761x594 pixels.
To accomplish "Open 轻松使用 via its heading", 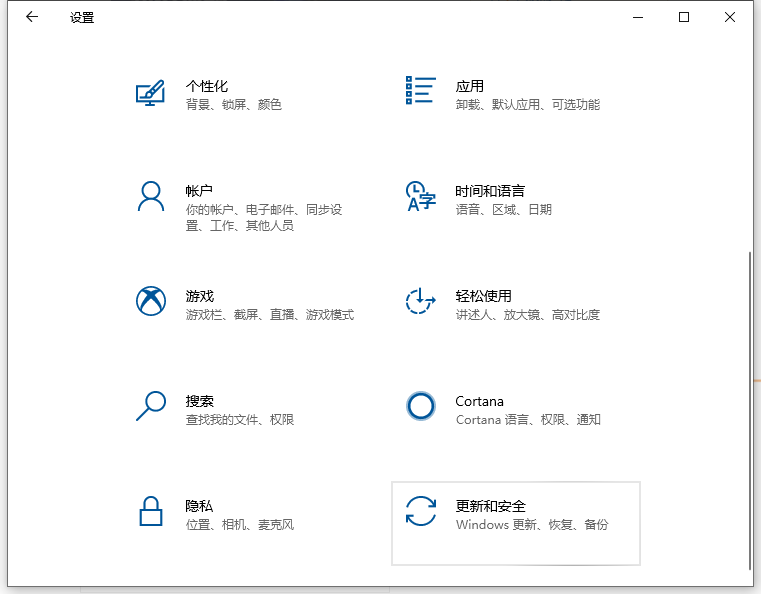I will (483, 296).
